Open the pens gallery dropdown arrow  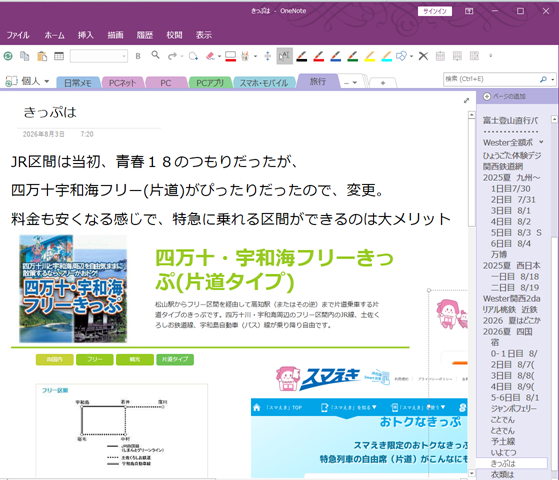[x=255, y=56]
